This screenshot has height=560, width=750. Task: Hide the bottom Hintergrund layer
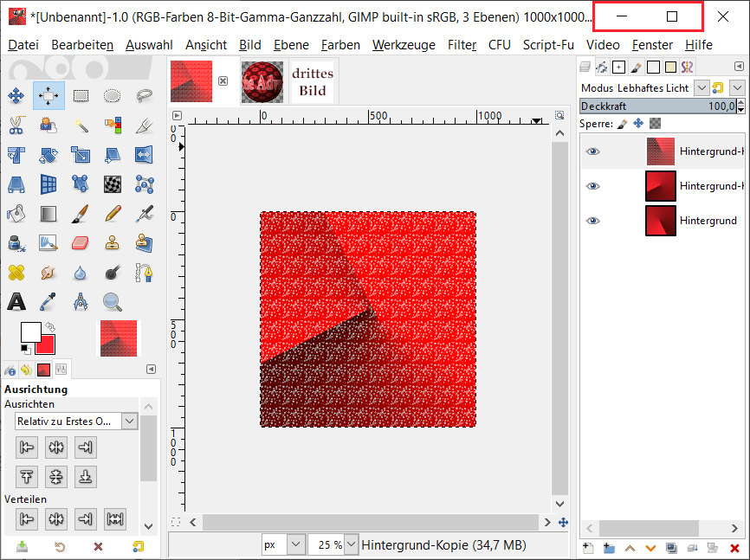[x=592, y=221]
